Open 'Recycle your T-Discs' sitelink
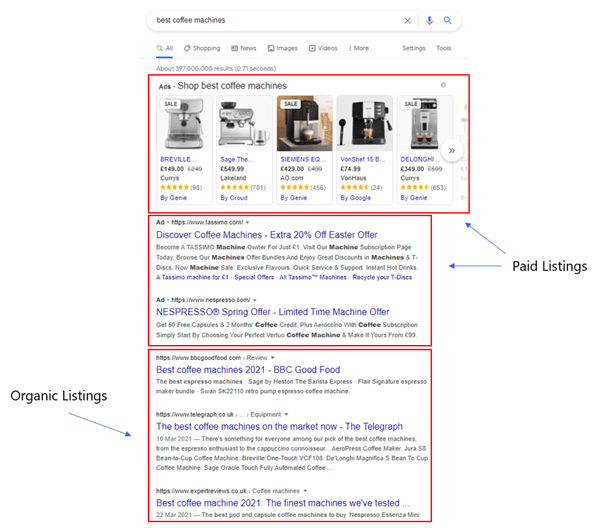Viewport: 602px width, 528px height. 382,277
